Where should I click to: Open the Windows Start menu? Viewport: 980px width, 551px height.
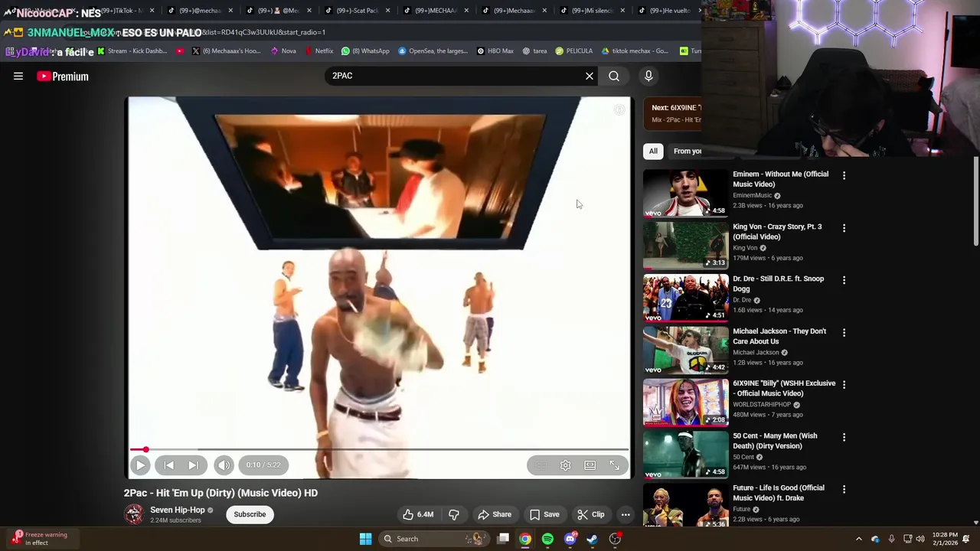click(365, 539)
